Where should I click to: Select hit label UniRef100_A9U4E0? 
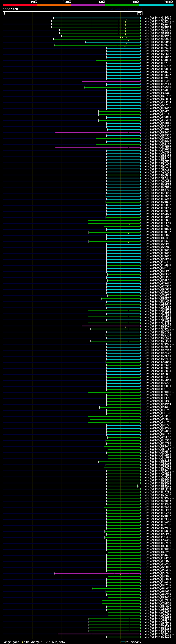[x=158, y=588]
